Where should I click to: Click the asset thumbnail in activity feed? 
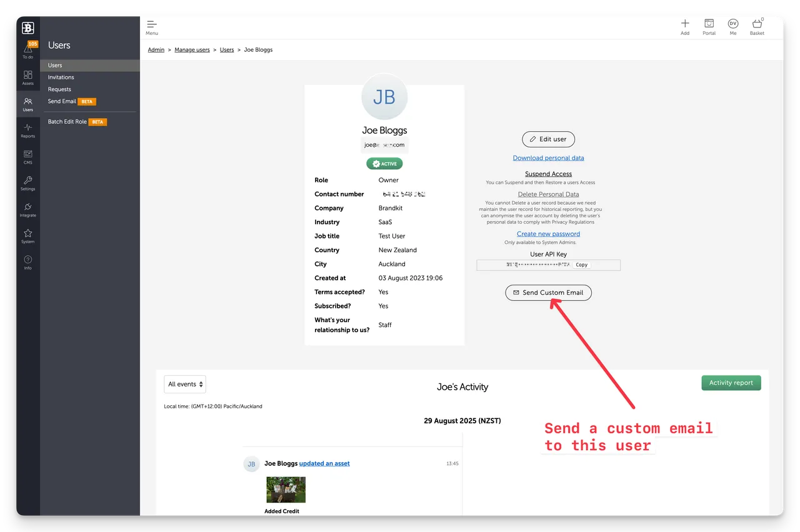(286, 490)
